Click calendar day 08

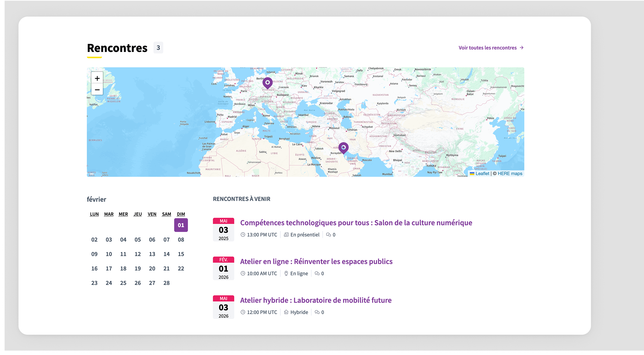coord(181,239)
